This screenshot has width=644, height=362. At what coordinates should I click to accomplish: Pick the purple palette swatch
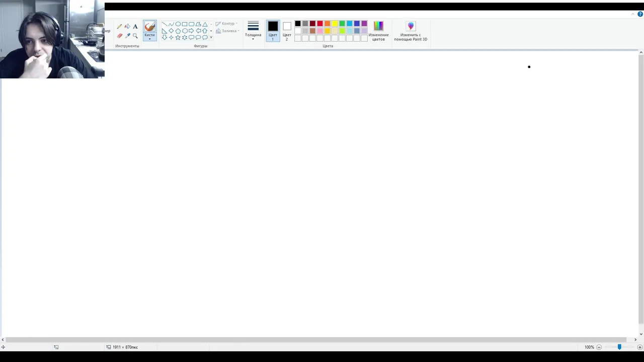pos(364,24)
